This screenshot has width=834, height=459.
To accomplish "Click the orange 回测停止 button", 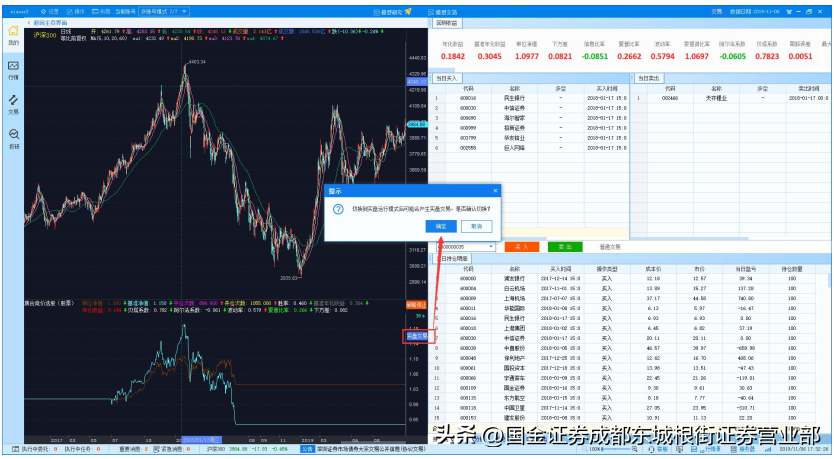I will (x=416, y=305).
